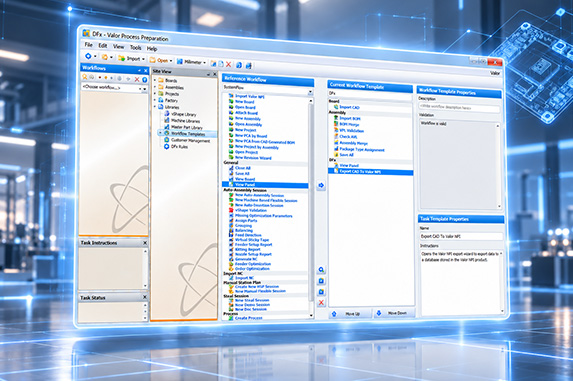Expand the Assemblies tree node
Screen dimensions: 573x381
click(155, 87)
